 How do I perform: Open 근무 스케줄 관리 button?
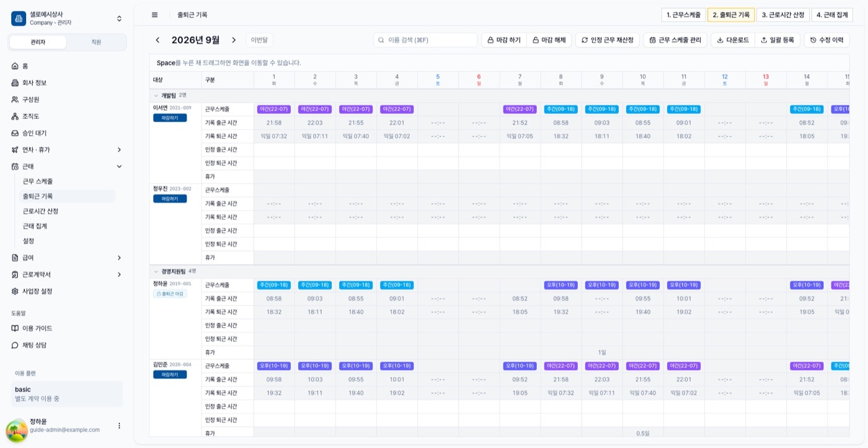[675, 40]
